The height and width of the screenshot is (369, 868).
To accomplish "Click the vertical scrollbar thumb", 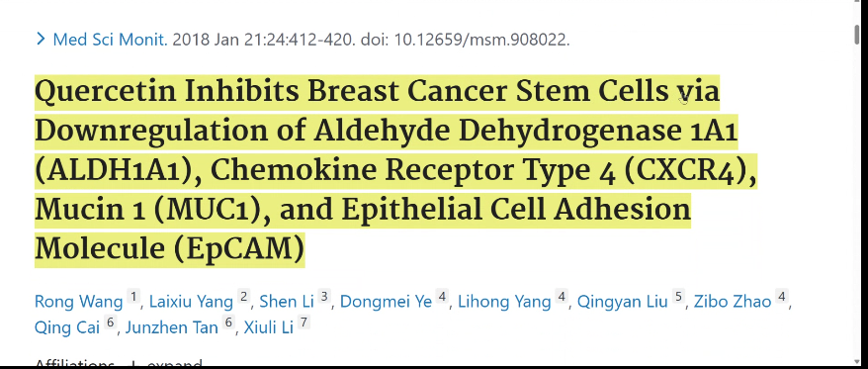I will tap(857, 35).
